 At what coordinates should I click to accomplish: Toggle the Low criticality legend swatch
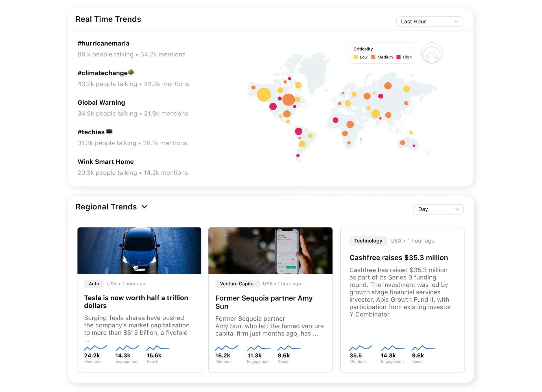click(356, 57)
